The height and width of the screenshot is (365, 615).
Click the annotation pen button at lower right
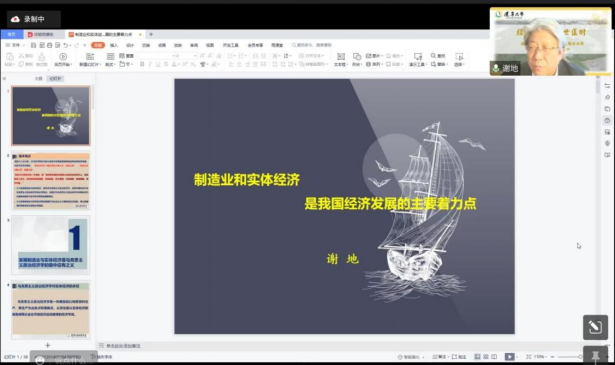pyautogui.click(x=595, y=327)
